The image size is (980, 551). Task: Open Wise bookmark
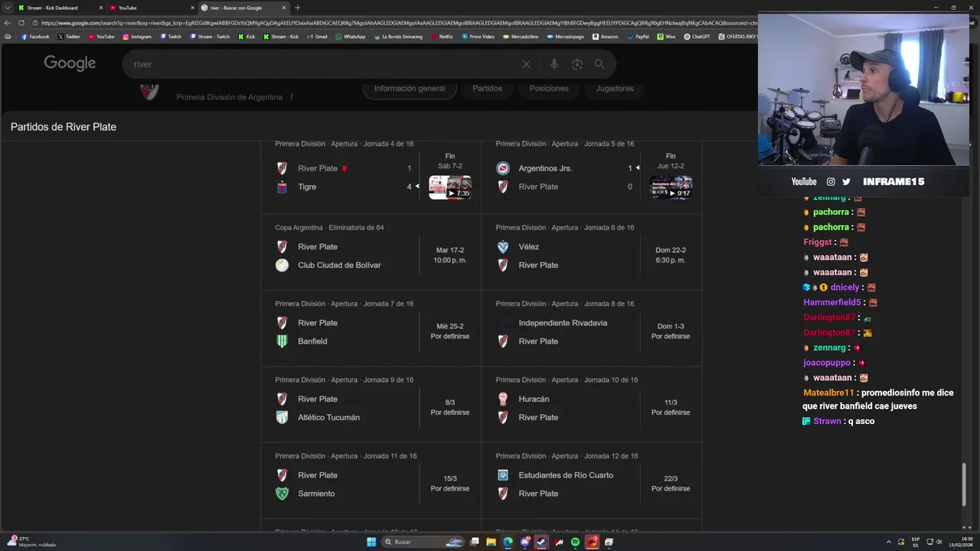click(x=667, y=37)
